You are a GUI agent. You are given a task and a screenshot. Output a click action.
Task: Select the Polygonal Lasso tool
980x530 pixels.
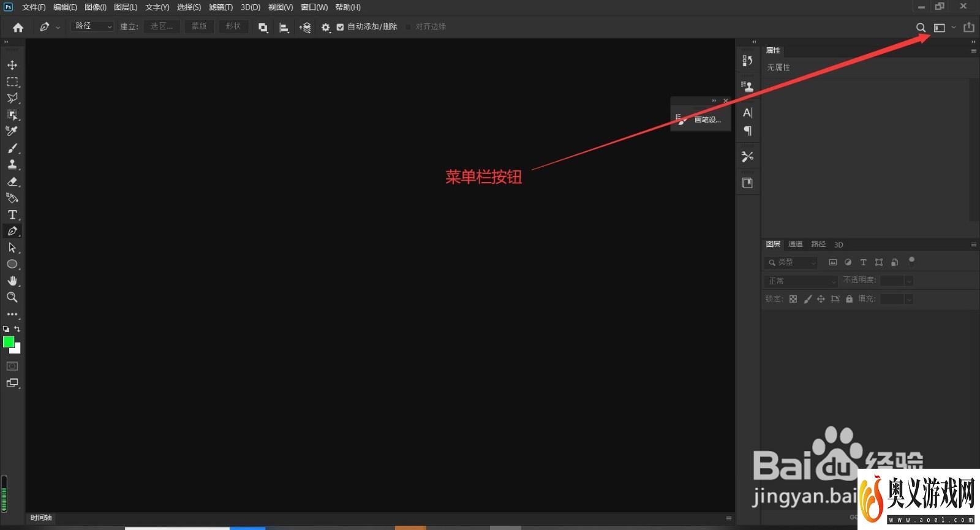[x=12, y=98]
